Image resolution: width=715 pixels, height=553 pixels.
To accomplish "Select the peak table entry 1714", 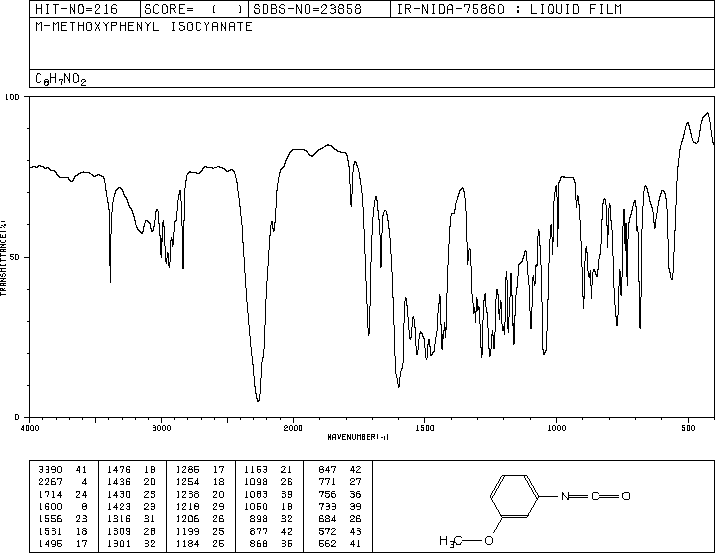I will click(50, 494).
